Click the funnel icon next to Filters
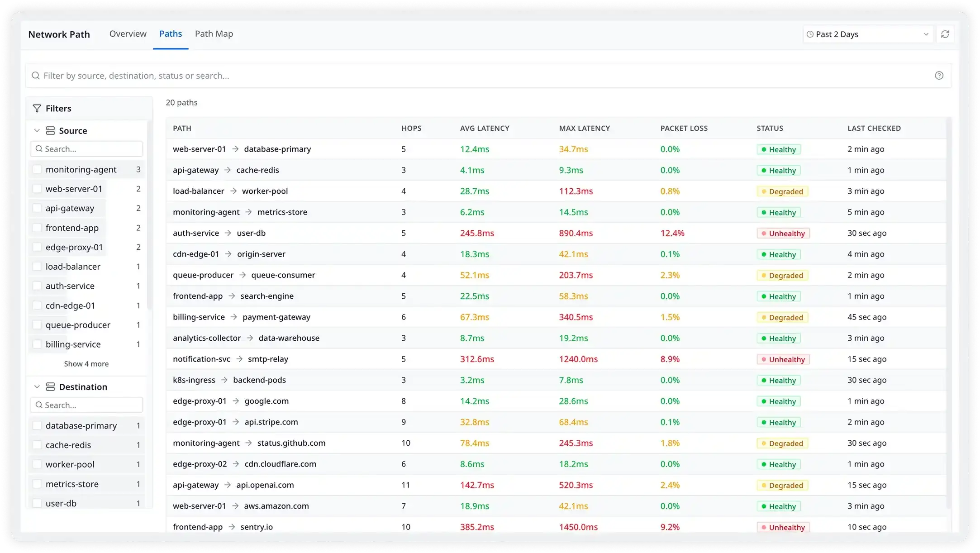980x553 pixels. [36, 108]
